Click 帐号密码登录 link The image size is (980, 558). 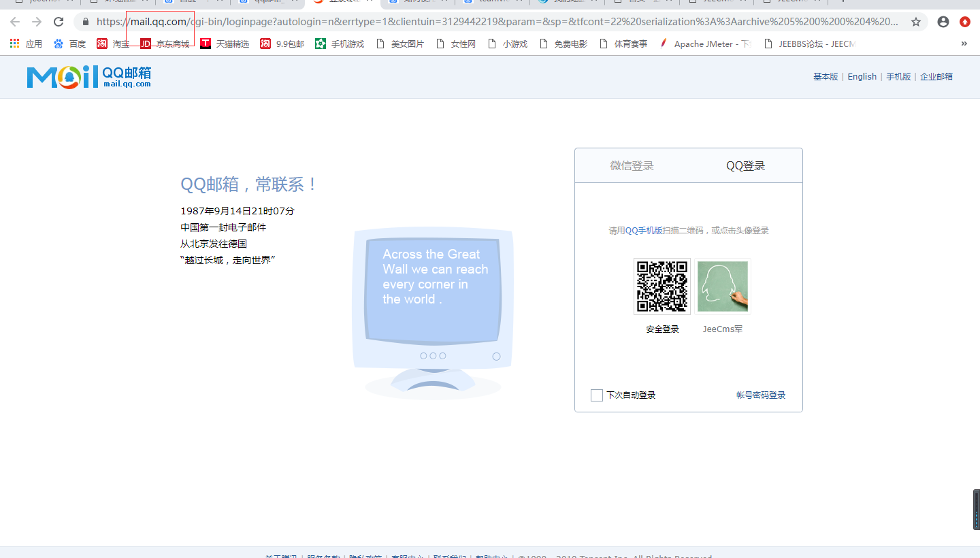(x=760, y=395)
